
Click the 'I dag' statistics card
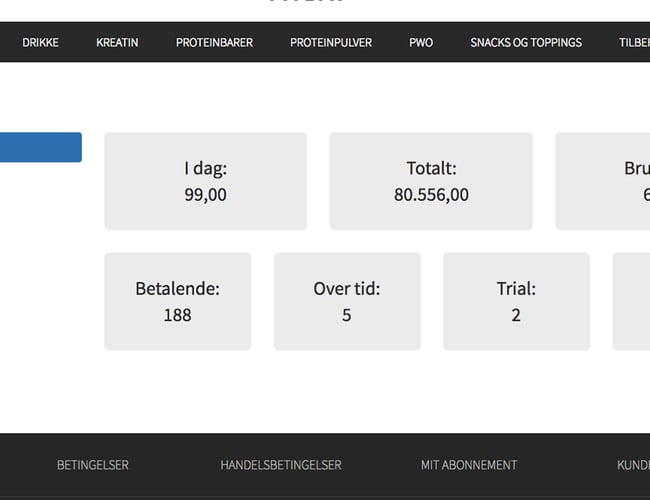[x=205, y=181]
